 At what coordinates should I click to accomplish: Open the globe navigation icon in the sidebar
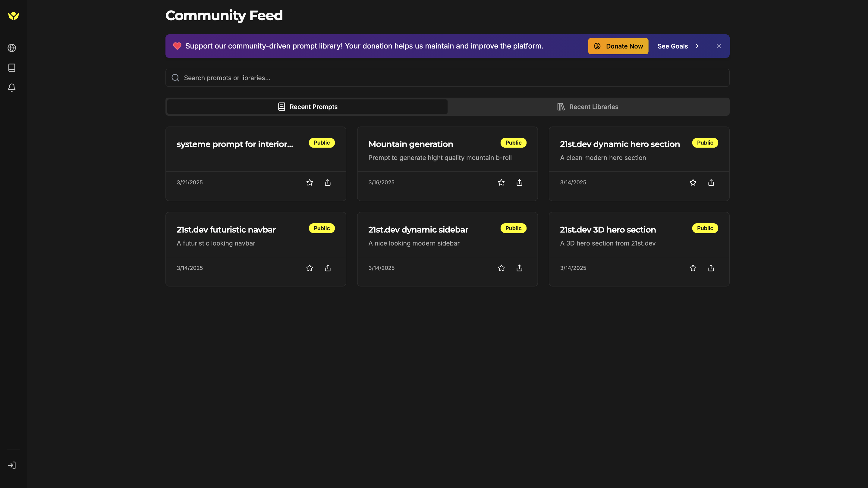12,48
